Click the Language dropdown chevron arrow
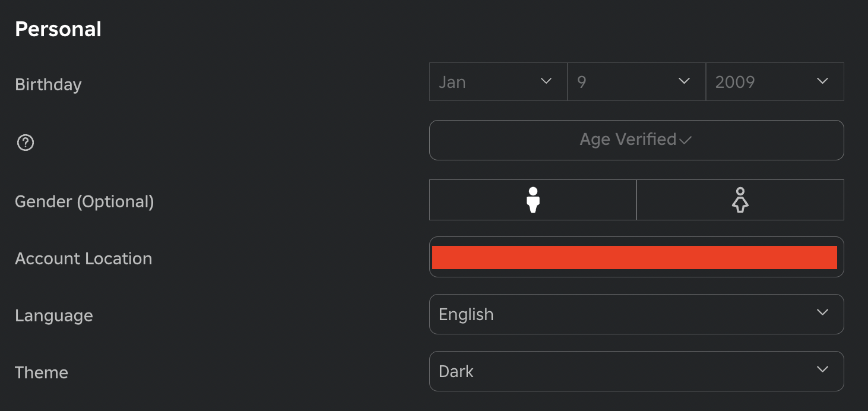The width and height of the screenshot is (868, 411). pyautogui.click(x=822, y=312)
